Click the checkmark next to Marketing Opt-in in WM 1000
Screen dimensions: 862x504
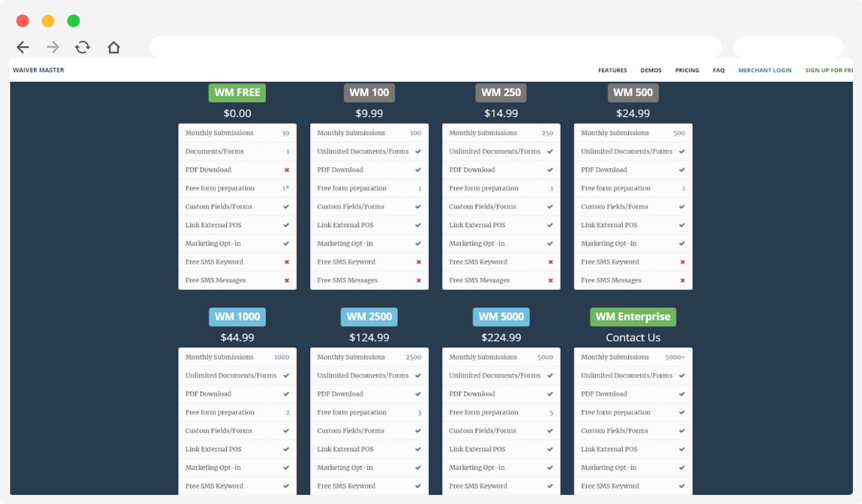tap(286, 467)
